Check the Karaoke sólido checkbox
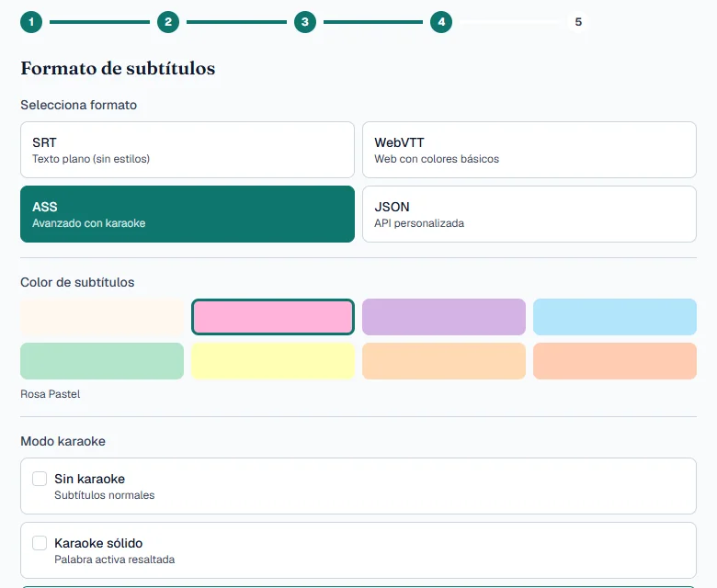The width and height of the screenshot is (717, 588). (40, 543)
